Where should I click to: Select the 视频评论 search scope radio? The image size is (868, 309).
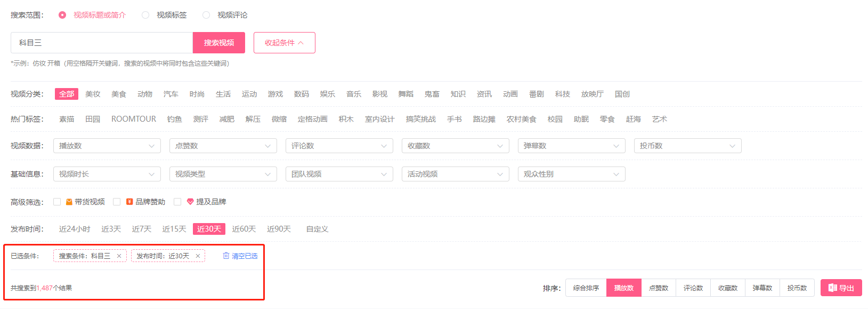(206, 15)
